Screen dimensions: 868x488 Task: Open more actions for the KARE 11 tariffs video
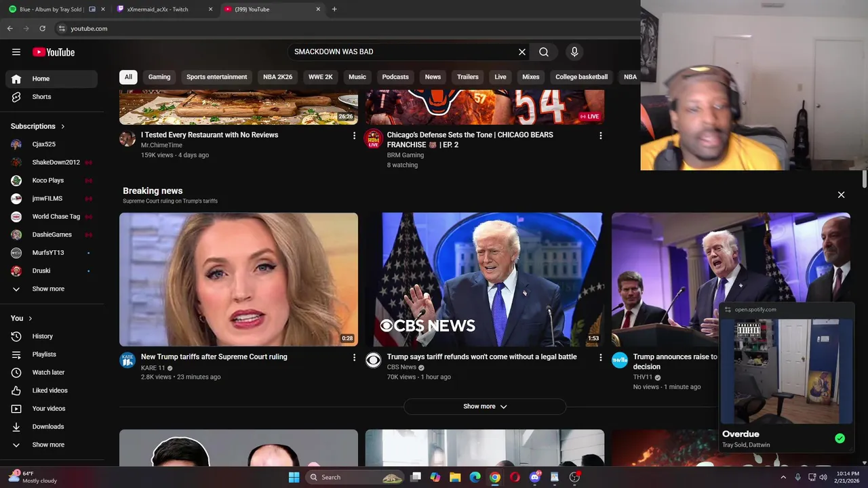point(354,357)
